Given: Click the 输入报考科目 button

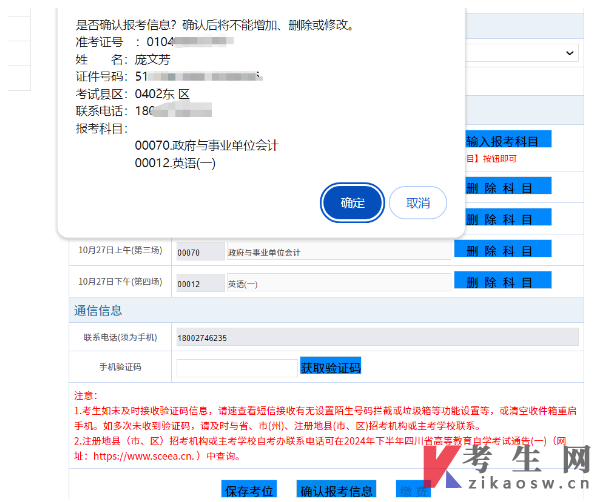Looking at the screenshot, I should (x=508, y=140).
